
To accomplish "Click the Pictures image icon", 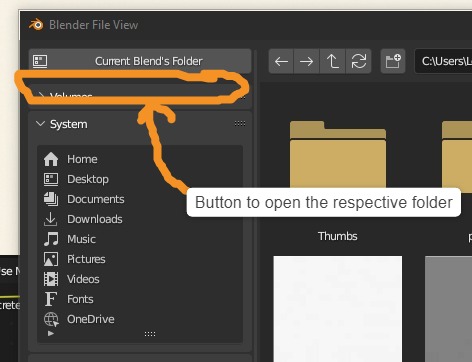I will click(51, 259).
